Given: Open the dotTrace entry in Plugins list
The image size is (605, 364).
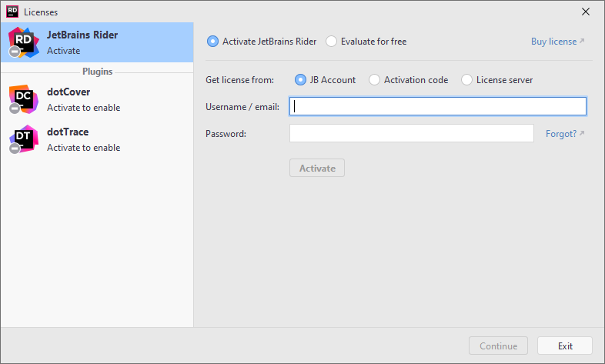Looking at the screenshot, I should [x=97, y=139].
